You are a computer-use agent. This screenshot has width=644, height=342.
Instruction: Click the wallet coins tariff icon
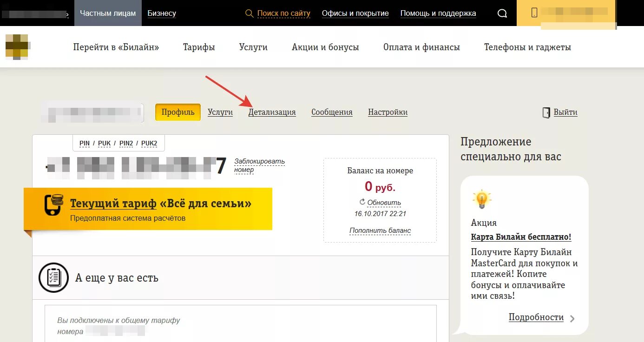pyautogui.click(x=54, y=205)
